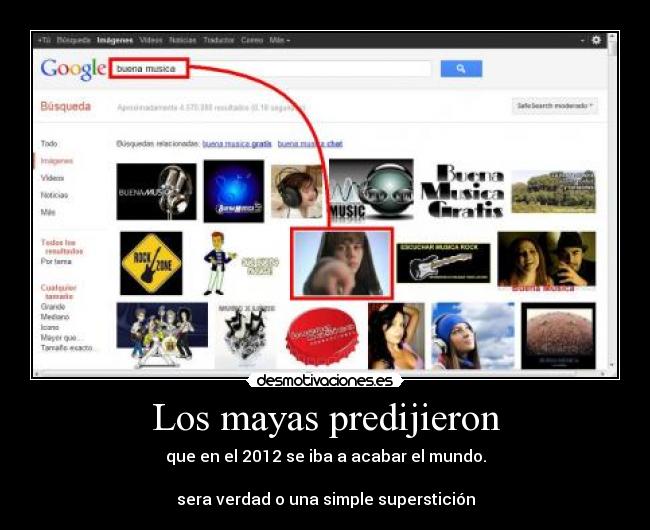Select Noticias in the top bar
This screenshot has height=530, width=650.
pyautogui.click(x=182, y=40)
